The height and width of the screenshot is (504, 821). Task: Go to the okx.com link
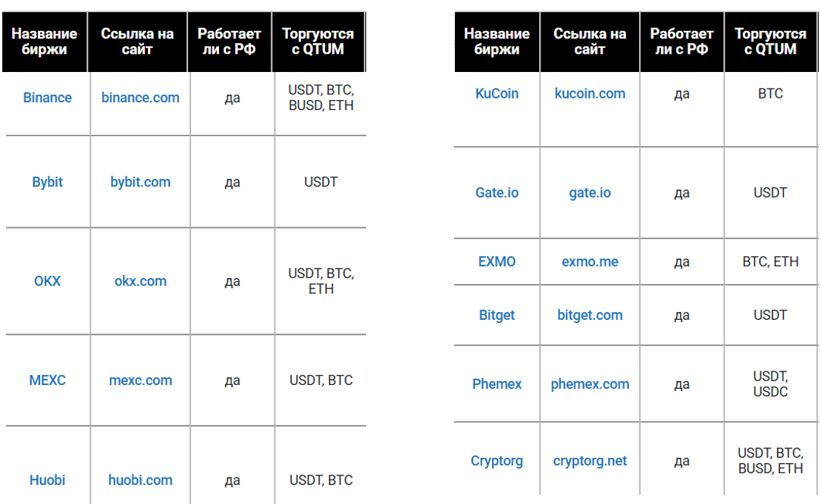140,281
